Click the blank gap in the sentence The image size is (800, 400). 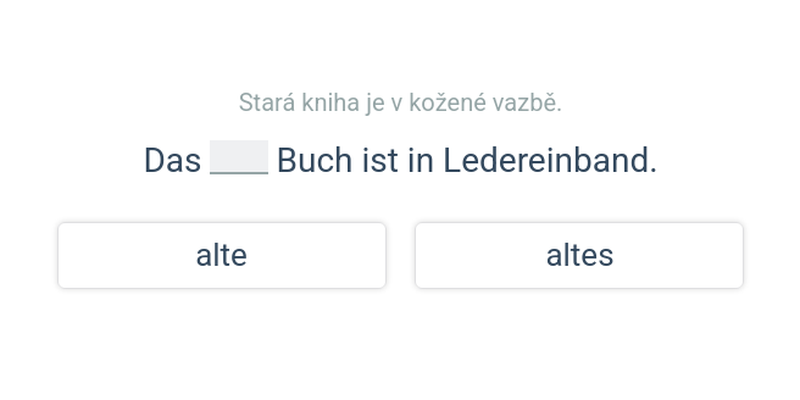click(x=239, y=159)
